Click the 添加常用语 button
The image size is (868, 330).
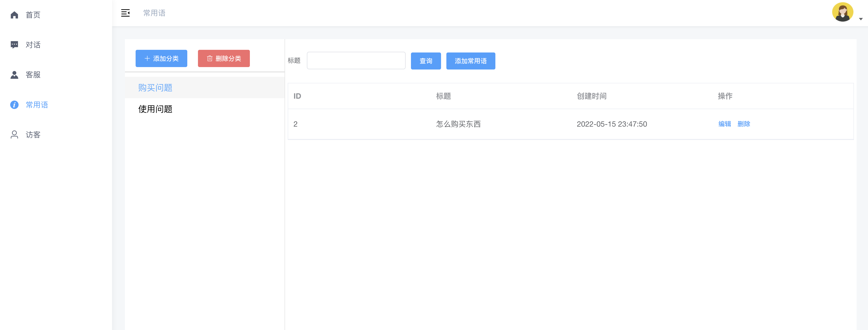[470, 61]
